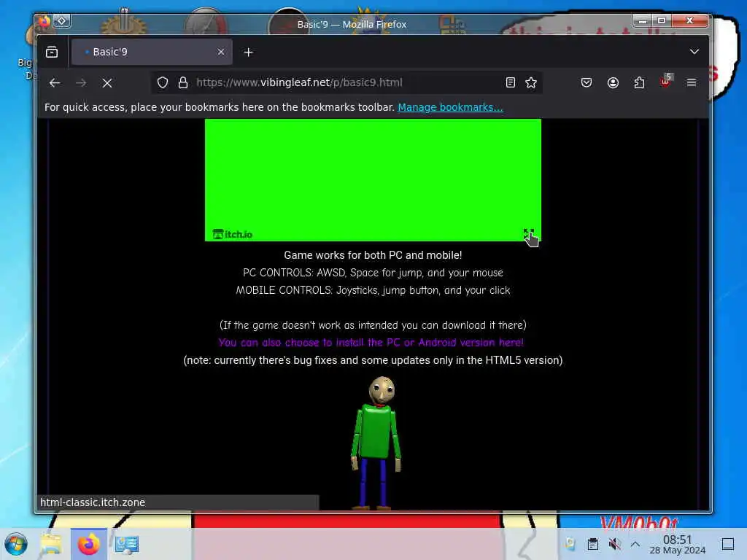
Task: Open the computer settings taskbar icon
Action: click(127, 544)
